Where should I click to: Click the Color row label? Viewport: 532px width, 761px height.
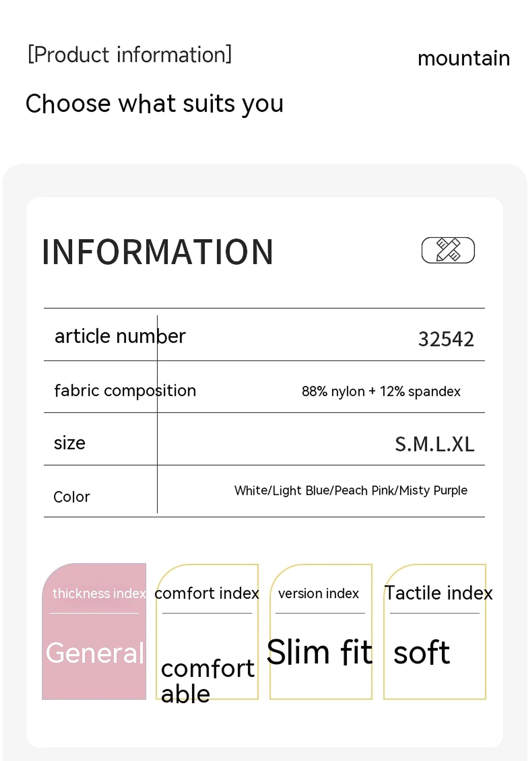[x=72, y=497]
